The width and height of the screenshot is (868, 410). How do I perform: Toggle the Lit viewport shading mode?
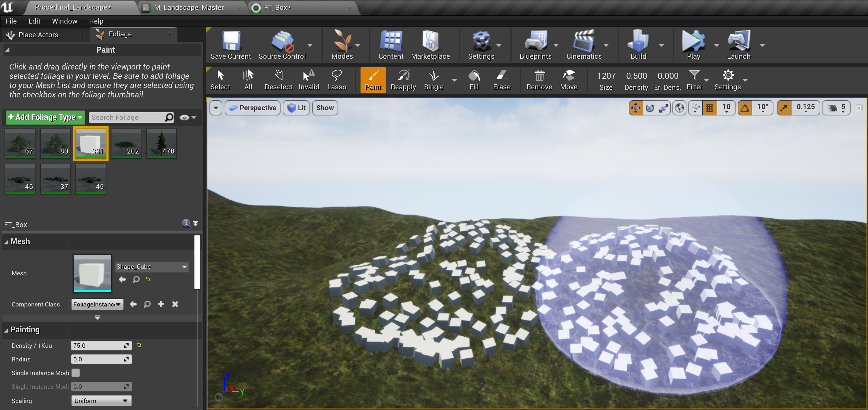tap(296, 108)
